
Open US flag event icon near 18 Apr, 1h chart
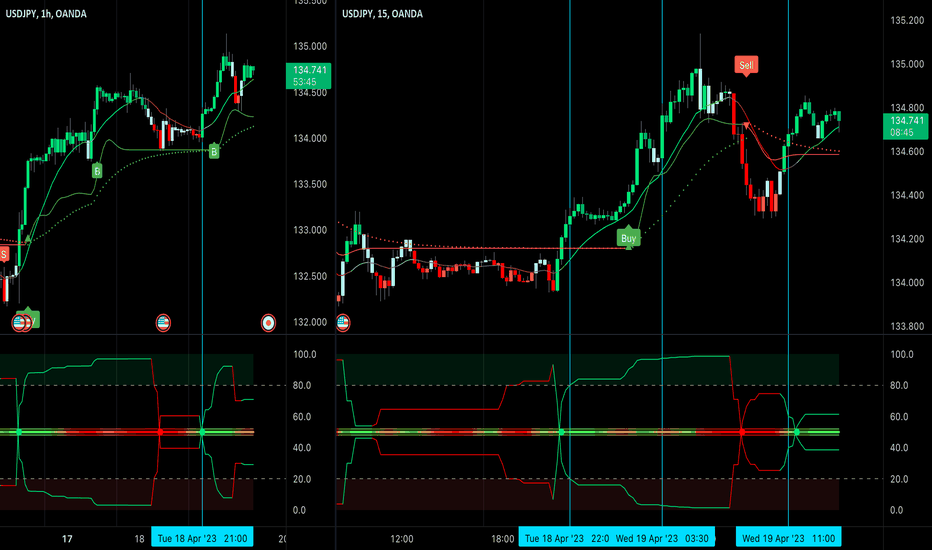(x=163, y=323)
